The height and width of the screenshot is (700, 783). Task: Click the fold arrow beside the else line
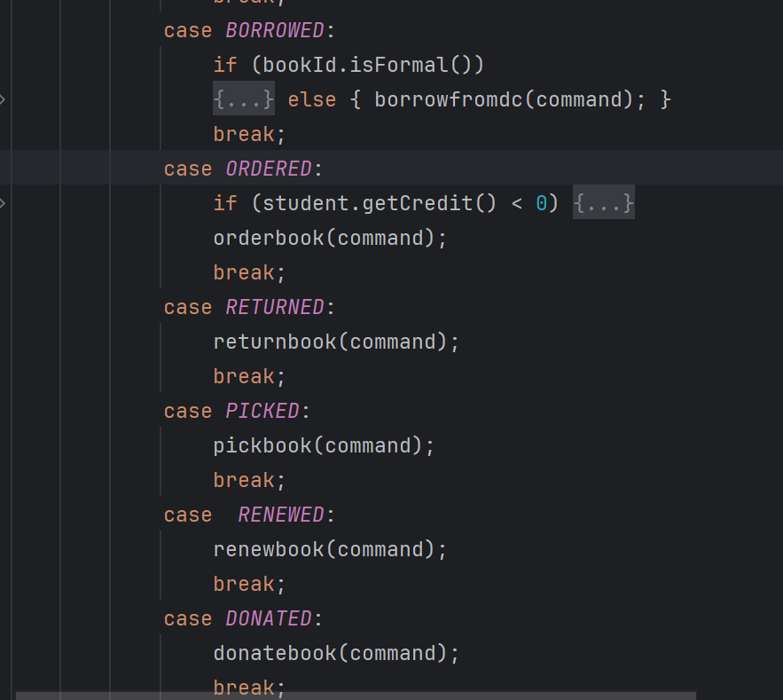(x=3, y=99)
